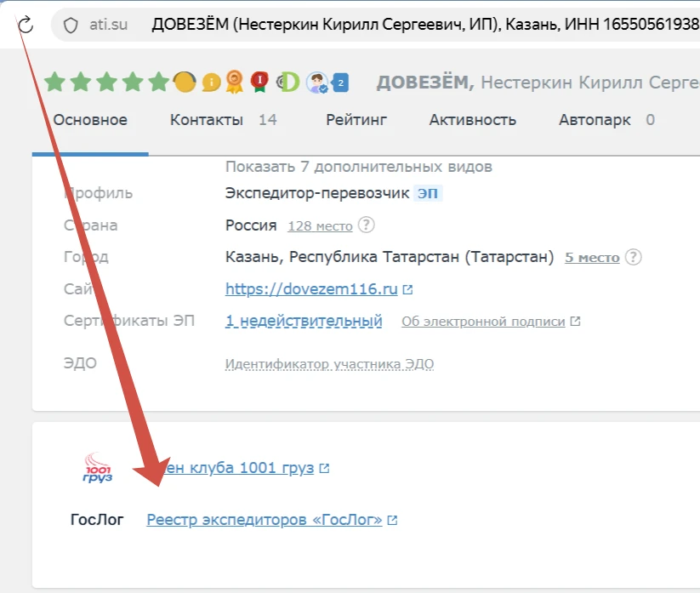Screen dimensions: 700x593
Task: Open the клуба 1001 груз membership link
Action: tap(239, 468)
